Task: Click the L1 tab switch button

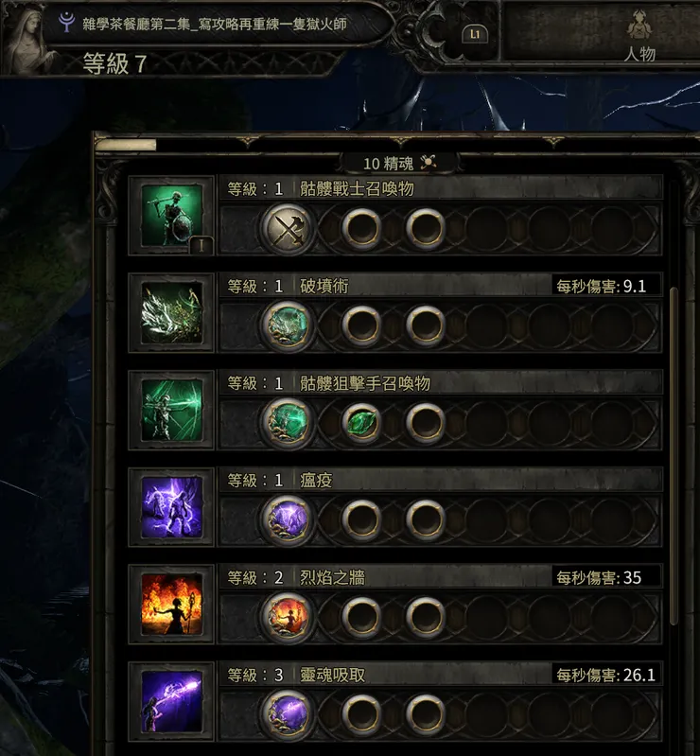Action: point(475,34)
